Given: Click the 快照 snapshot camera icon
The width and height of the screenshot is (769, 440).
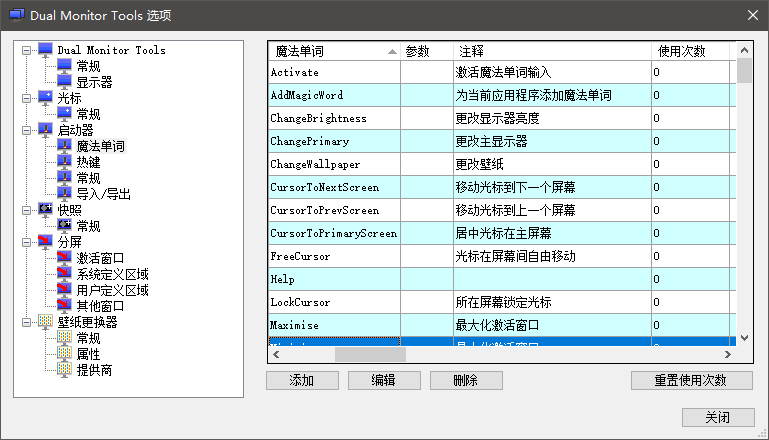Looking at the screenshot, I should point(45,210).
